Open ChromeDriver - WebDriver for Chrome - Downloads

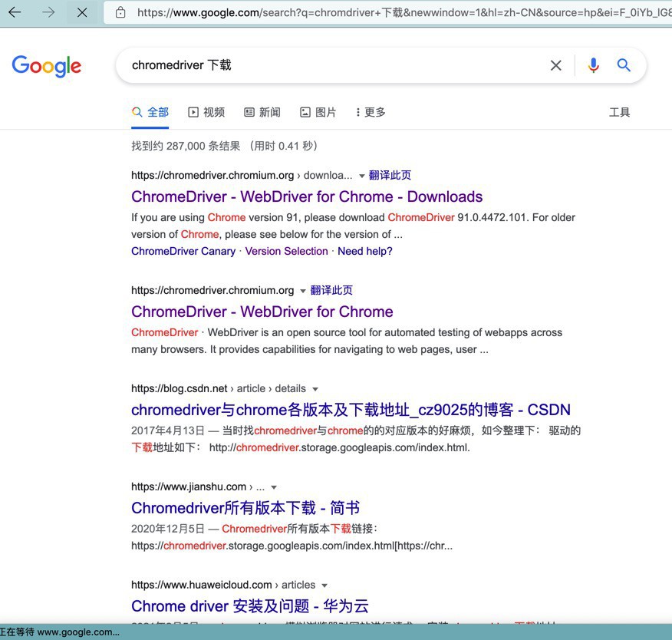tap(307, 196)
